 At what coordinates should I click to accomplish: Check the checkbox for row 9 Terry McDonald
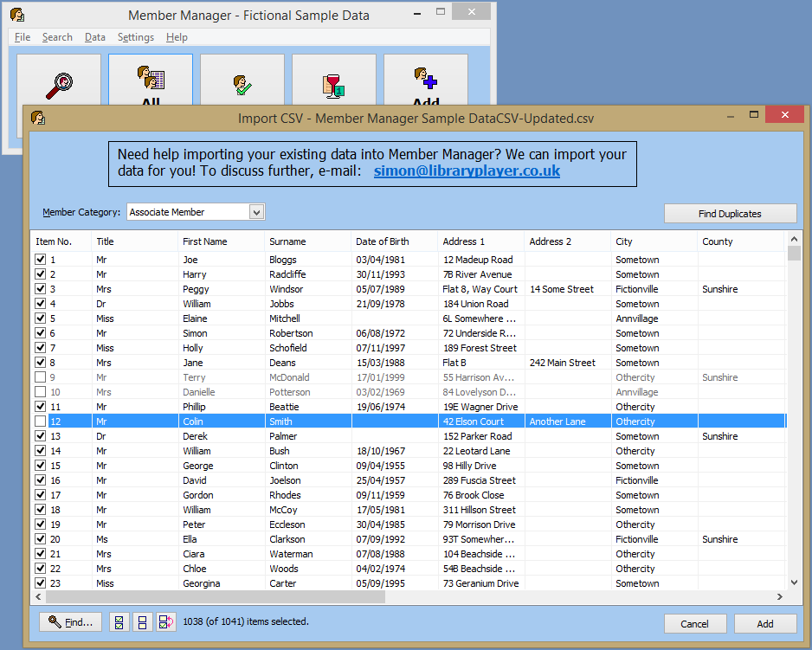(40, 377)
